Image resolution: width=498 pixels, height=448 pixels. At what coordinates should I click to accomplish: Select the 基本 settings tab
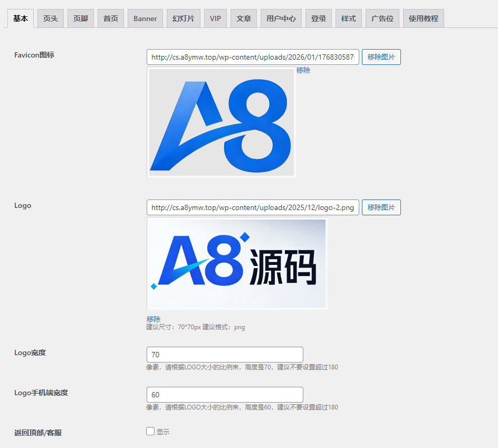(x=20, y=18)
